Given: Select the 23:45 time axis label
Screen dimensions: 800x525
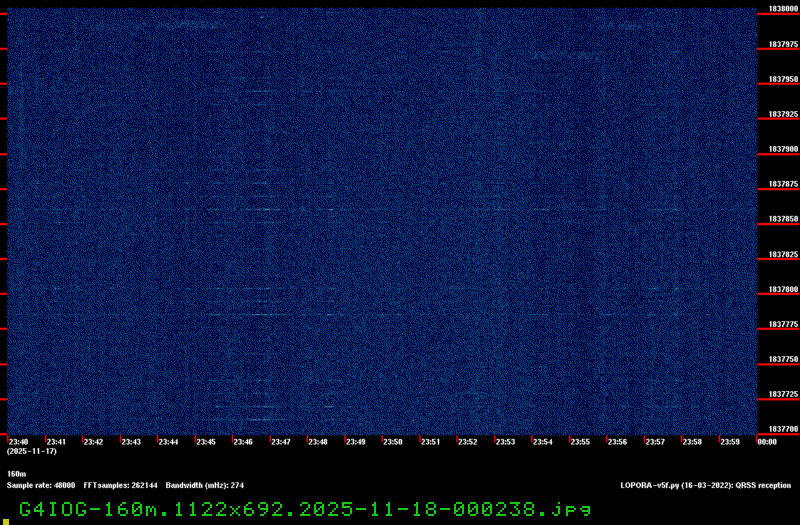Looking at the screenshot, I should coord(205,441).
